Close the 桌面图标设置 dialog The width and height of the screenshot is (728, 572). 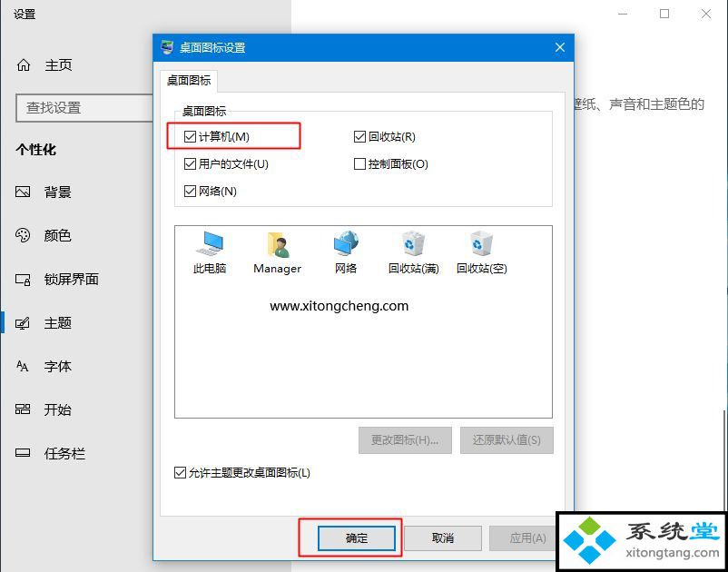pos(560,47)
